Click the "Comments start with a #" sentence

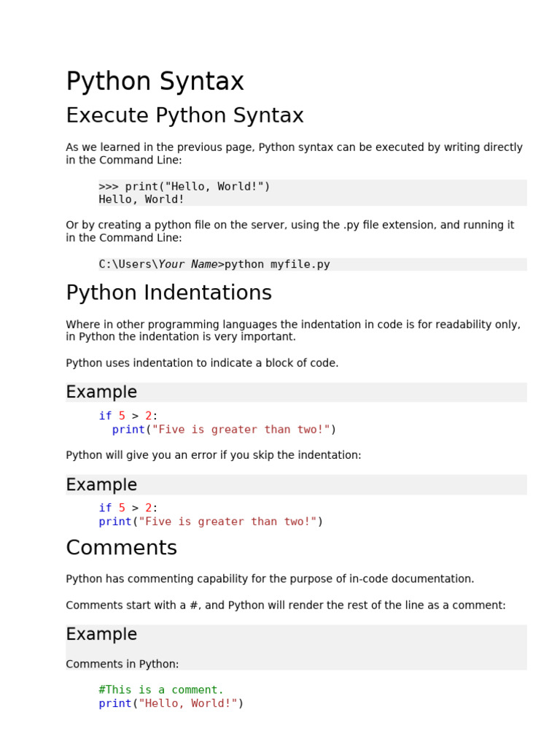pos(285,605)
